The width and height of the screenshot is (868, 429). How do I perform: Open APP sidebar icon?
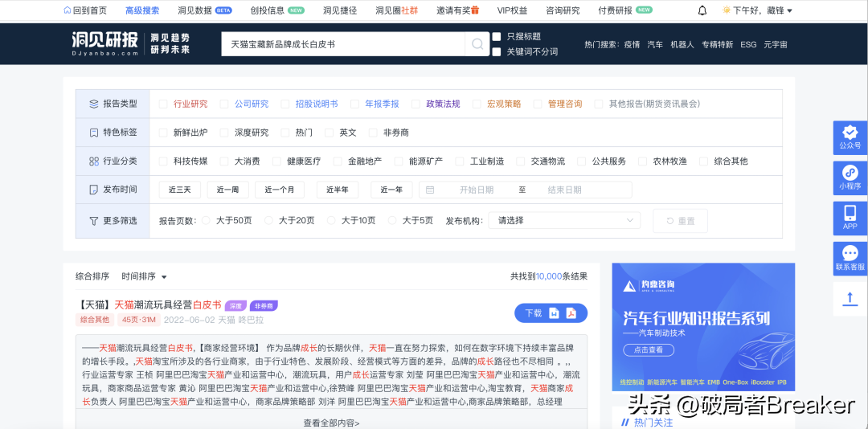(x=850, y=218)
